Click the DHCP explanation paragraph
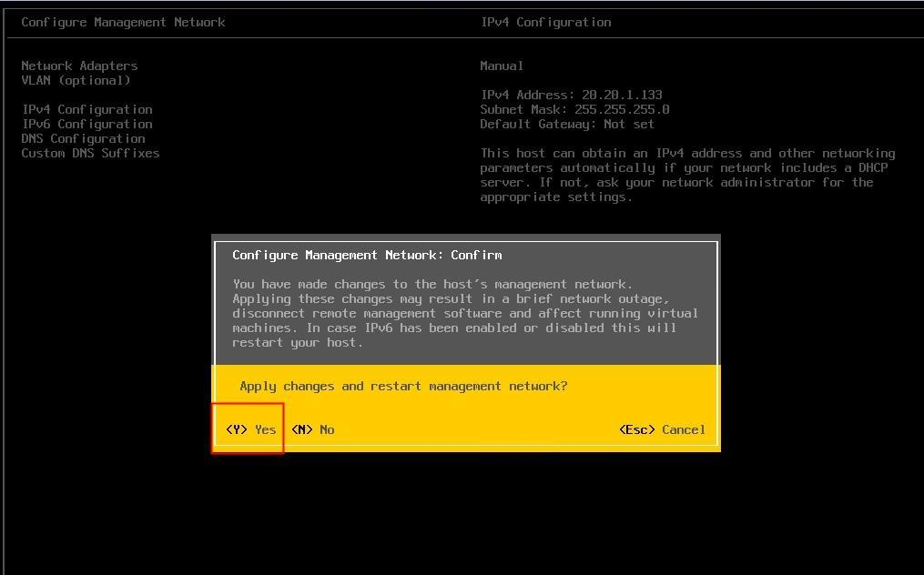The width and height of the screenshot is (924, 575). [687, 175]
